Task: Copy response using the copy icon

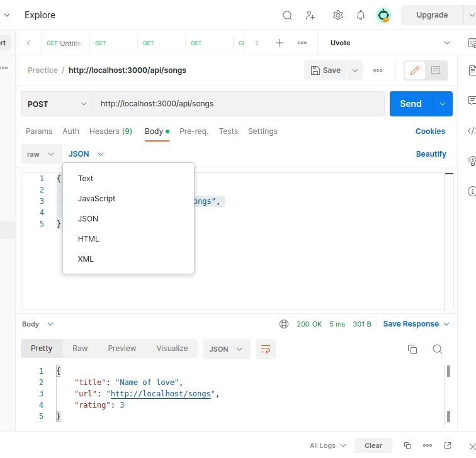Action: [412, 349]
